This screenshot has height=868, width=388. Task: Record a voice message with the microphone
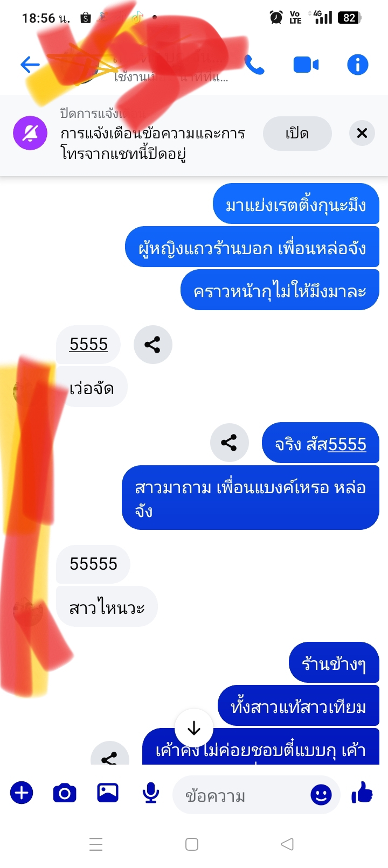151,793
